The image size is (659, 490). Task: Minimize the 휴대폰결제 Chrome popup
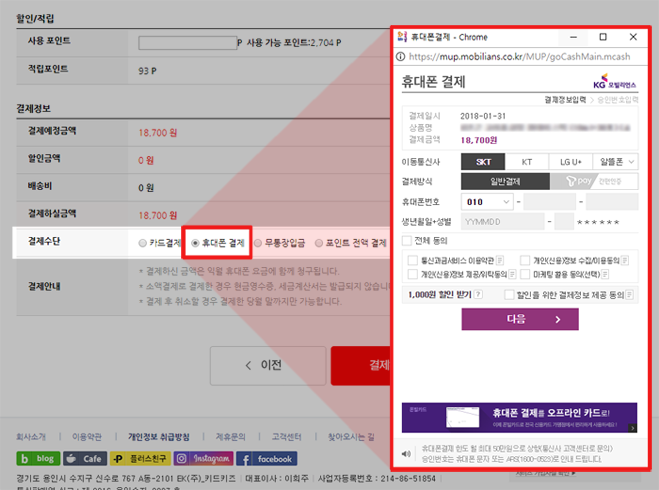pos(573,37)
